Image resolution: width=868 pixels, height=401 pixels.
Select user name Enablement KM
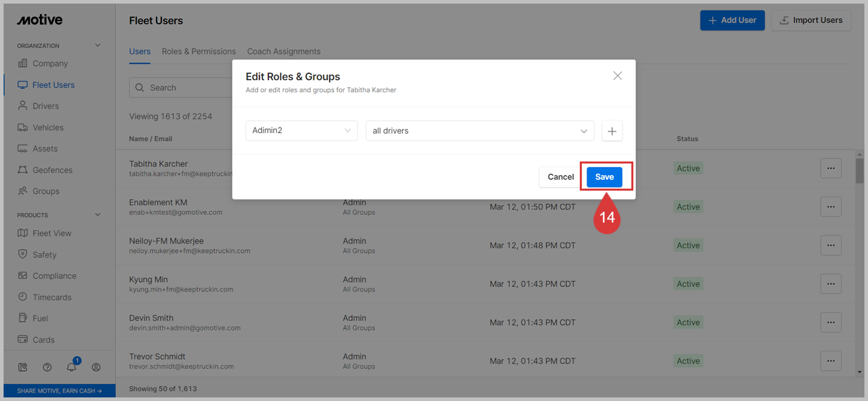click(158, 202)
